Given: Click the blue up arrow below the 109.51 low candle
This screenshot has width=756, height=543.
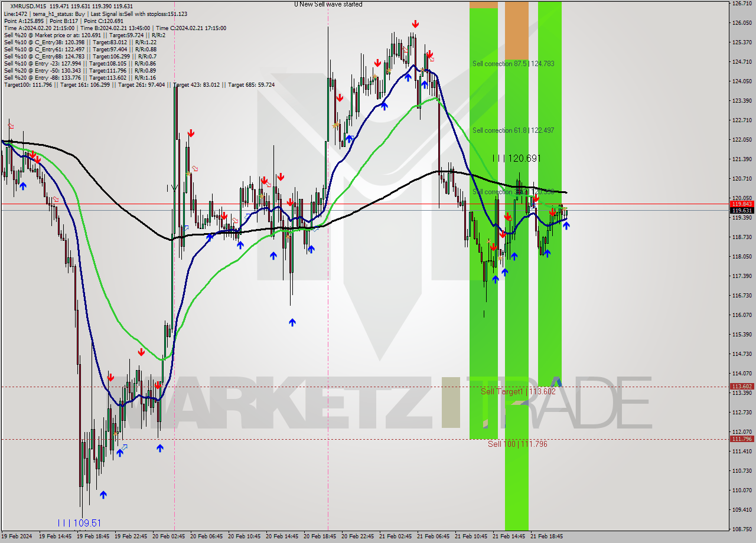Looking at the screenshot, I should pos(103,495).
